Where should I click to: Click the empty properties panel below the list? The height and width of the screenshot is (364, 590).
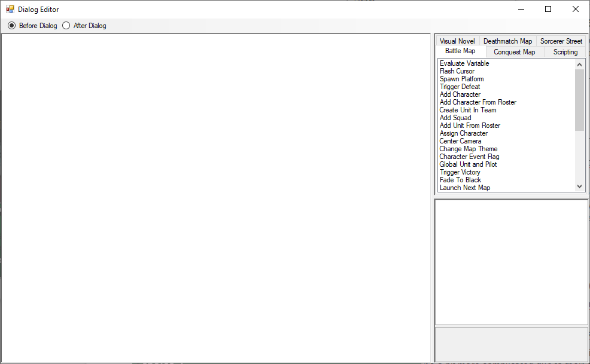[511, 262]
